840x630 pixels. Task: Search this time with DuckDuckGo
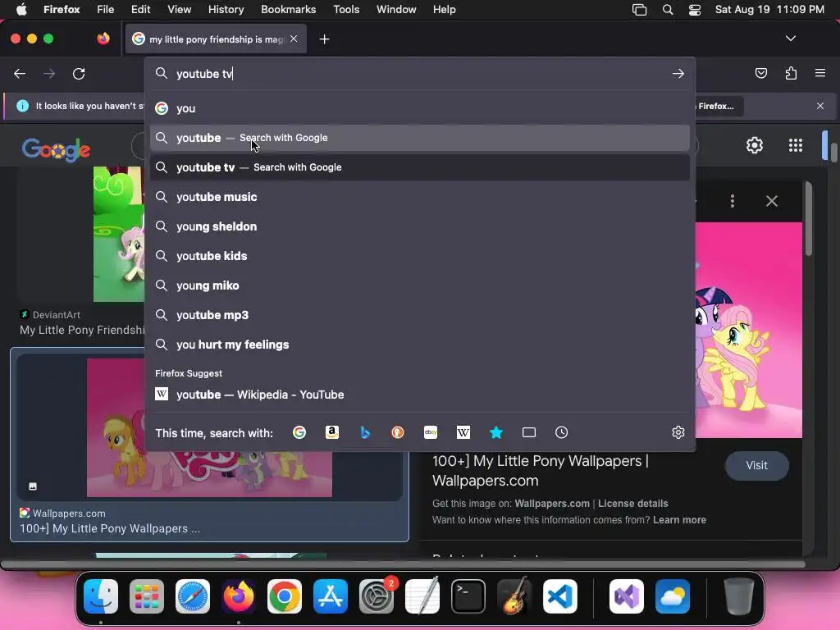coord(398,432)
